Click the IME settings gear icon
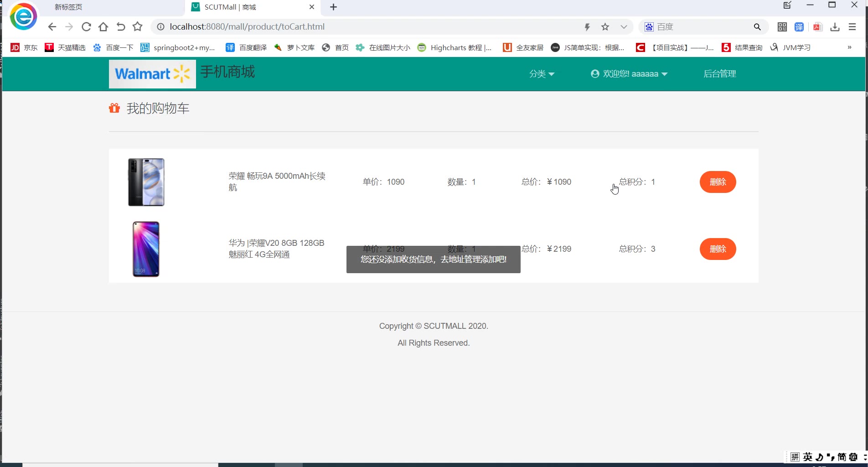The image size is (868, 467). pyautogui.click(x=853, y=457)
